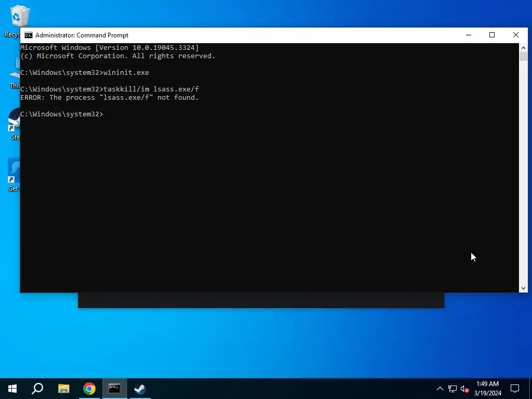Click the console scrollbar up arrow
Viewport: 532px width, 399px height.
[x=523, y=47]
